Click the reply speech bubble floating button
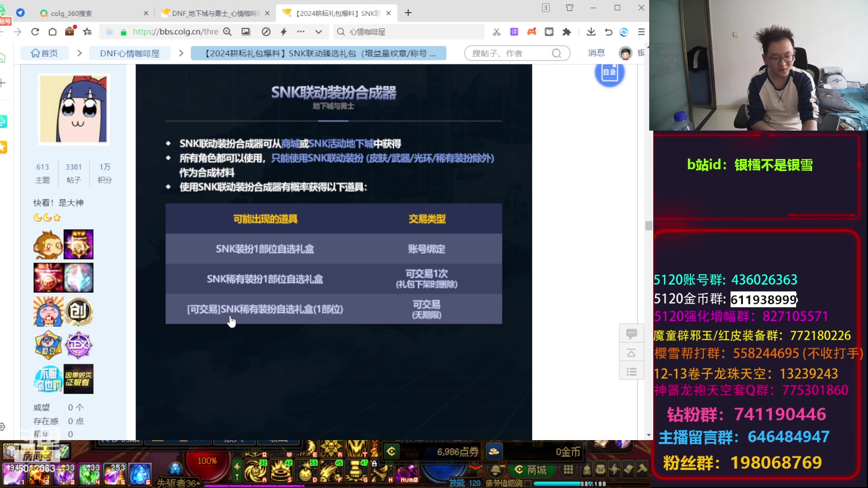This screenshot has width=868, height=488. (632, 334)
